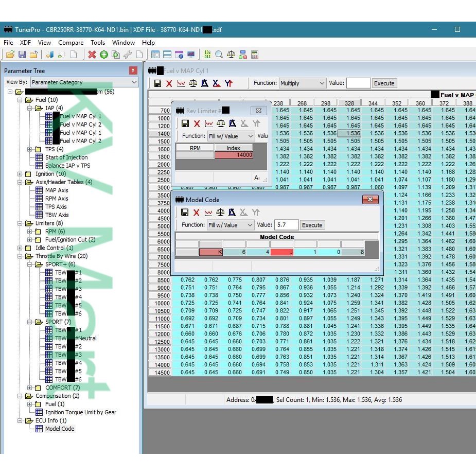Close the Rev Limiter window
476x476 pixels.
click(259, 111)
